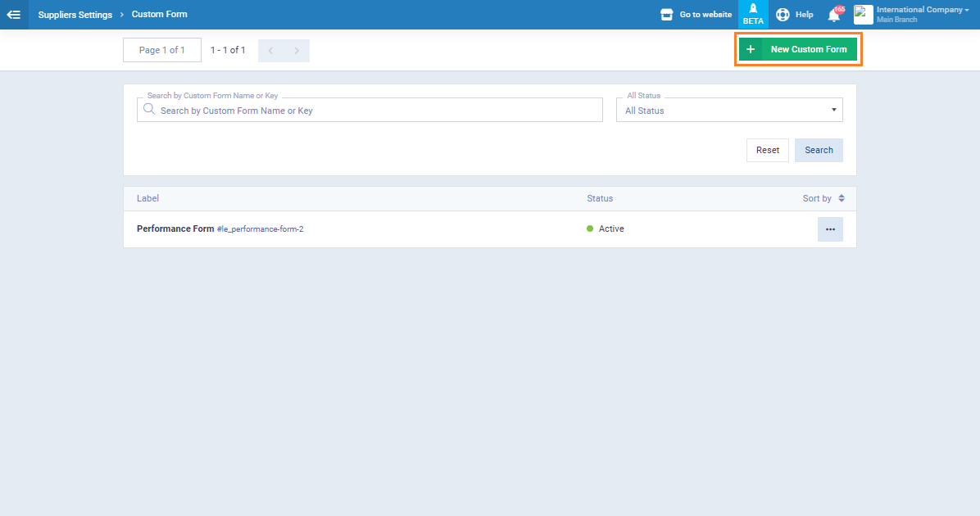Click the plus icon on New Custom Form

coord(750,50)
